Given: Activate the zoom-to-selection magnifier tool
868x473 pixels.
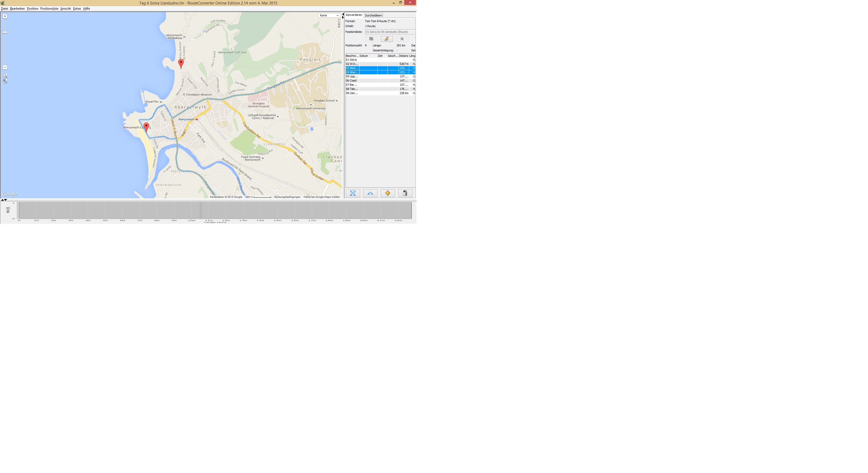Looking at the screenshot, I should pos(5,76).
